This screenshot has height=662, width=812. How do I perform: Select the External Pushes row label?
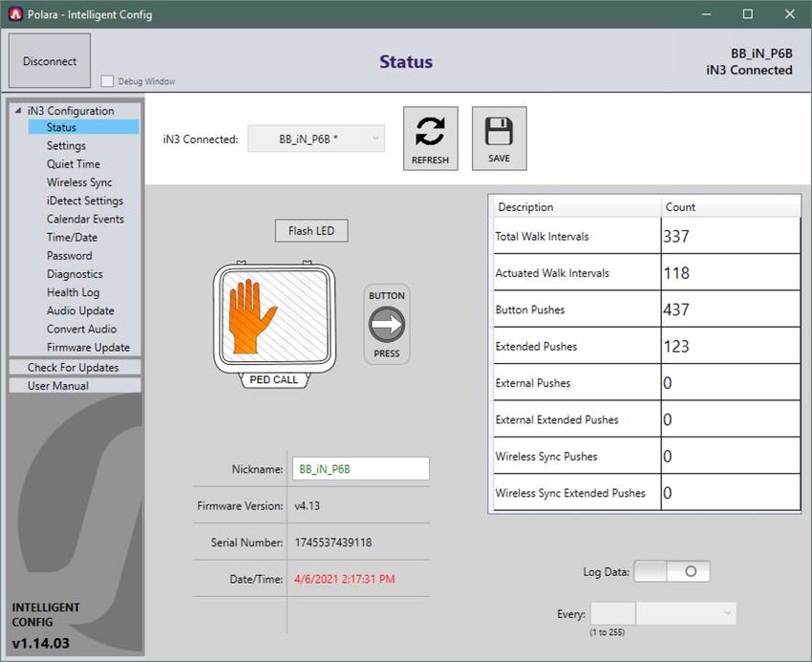(533, 383)
